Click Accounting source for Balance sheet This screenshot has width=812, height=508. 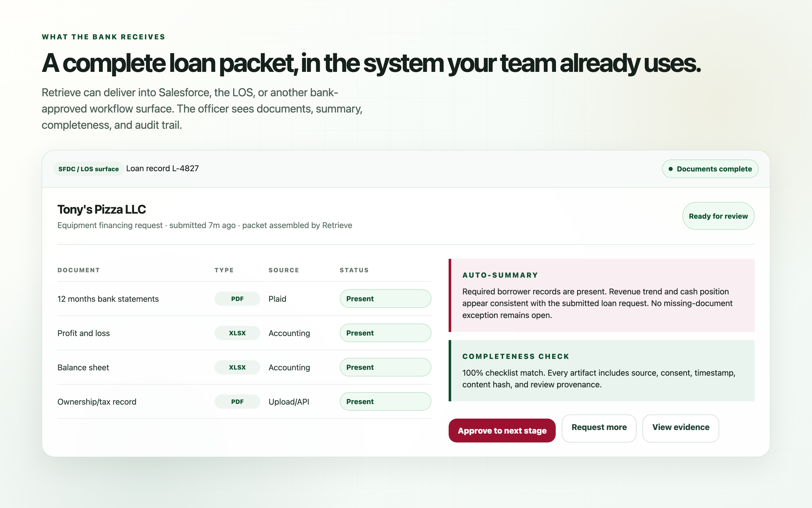pos(289,368)
